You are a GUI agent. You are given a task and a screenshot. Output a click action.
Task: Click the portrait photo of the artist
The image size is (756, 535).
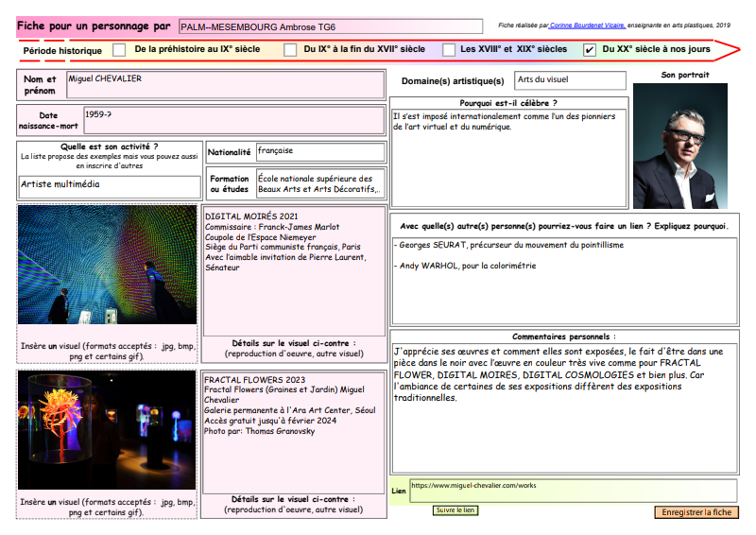click(x=680, y=146)
